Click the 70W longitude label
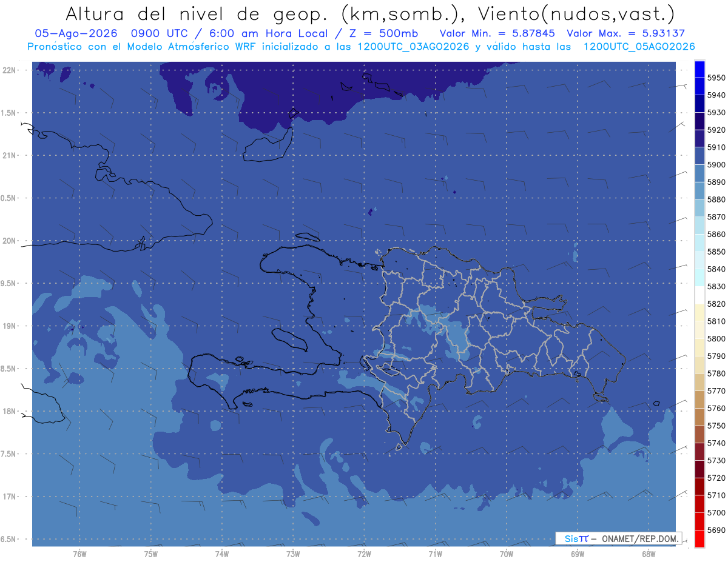 [507, 554]
